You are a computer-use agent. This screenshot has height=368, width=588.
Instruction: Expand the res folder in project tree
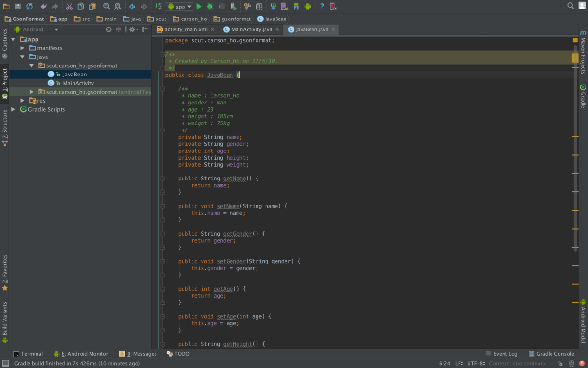click(x=22, y=101)
